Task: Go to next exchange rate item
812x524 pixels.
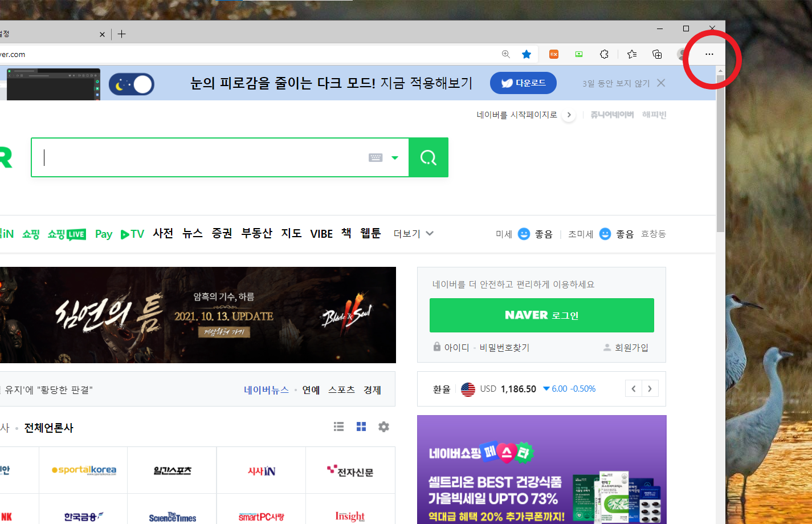Action: click(650, 389)
